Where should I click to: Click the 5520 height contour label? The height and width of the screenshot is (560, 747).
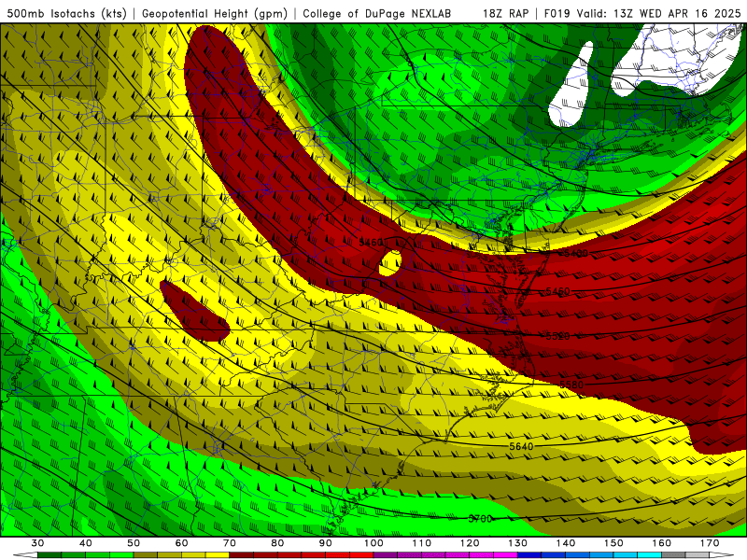[x=557, y=336]
